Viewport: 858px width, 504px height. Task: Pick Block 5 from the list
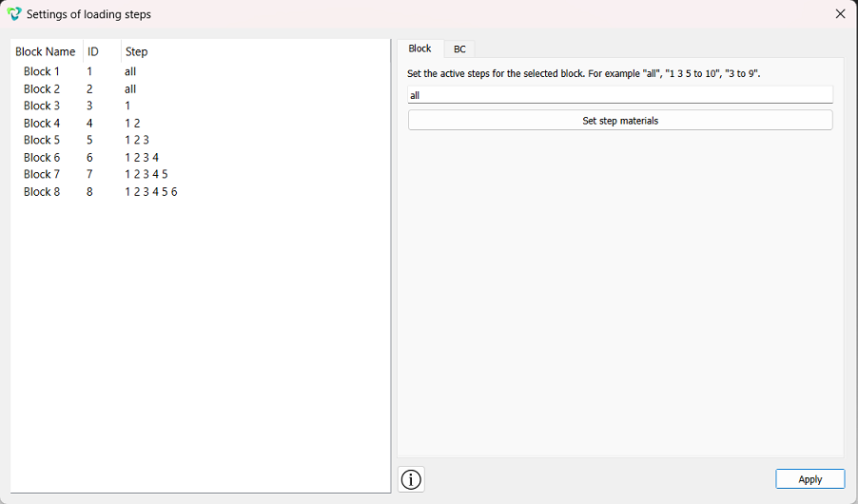coord(201,140)
